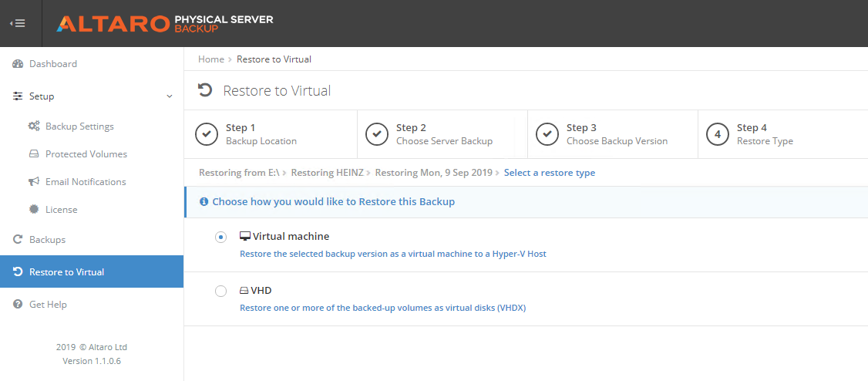Open the Dashboard page

52,64
